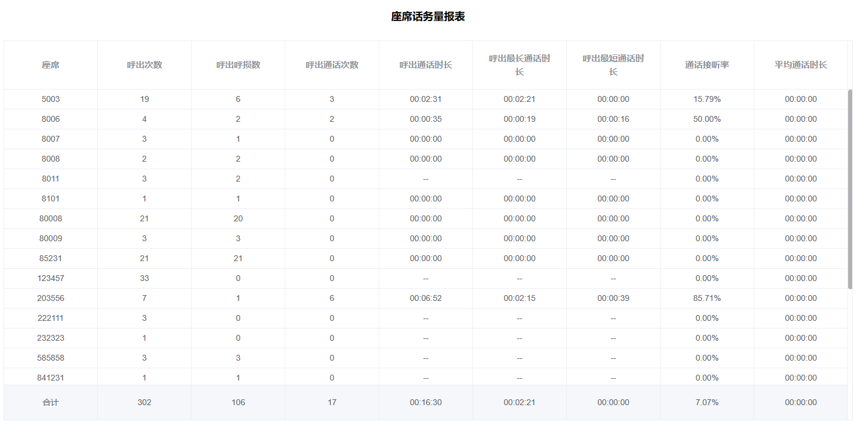This screenshot has height=435, width=868.
Task: Select seat 8011 in the 座席 column
Action: (50, 179)
